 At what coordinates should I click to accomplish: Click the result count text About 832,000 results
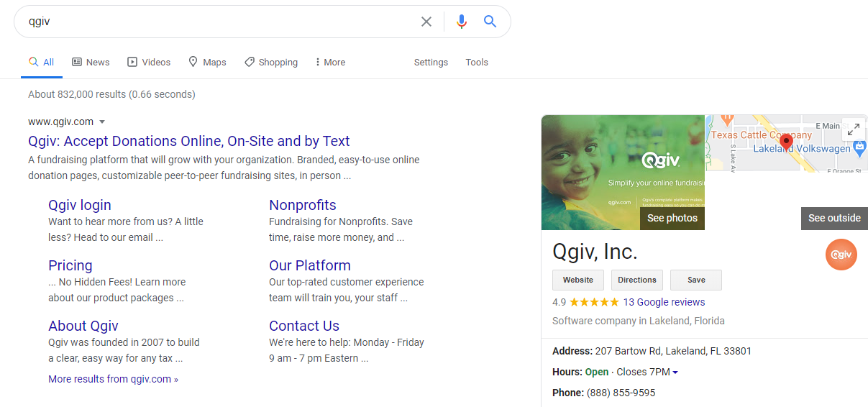(111, 94)
